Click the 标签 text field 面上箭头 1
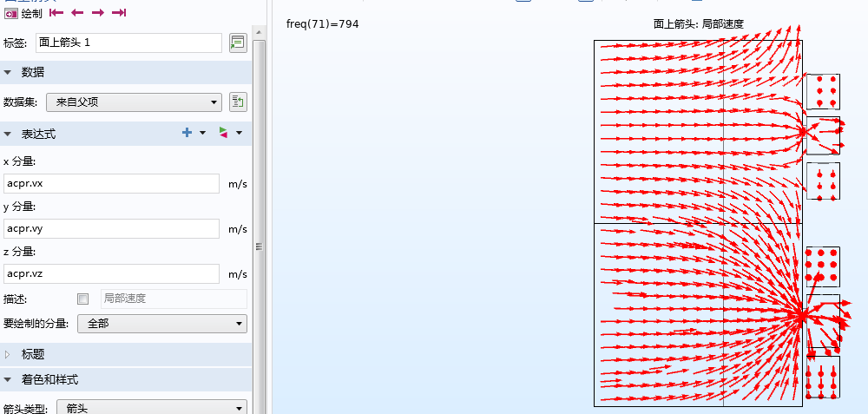 (128, 43)
